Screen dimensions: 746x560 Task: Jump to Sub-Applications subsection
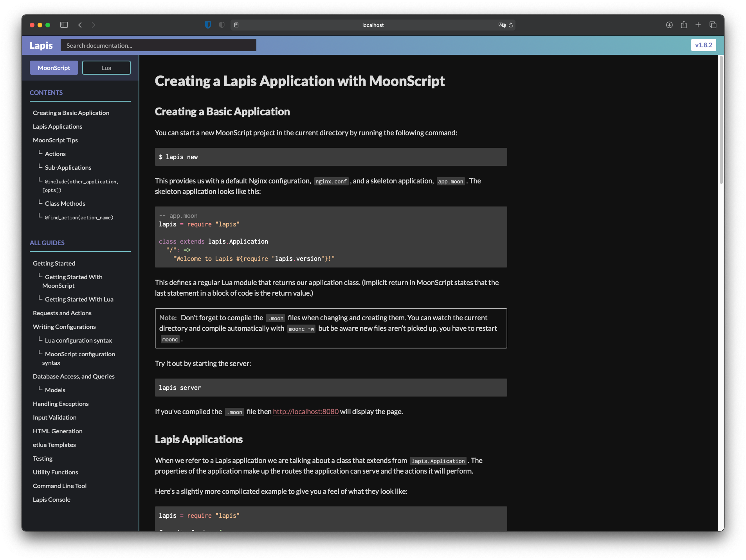pos(68,167)
